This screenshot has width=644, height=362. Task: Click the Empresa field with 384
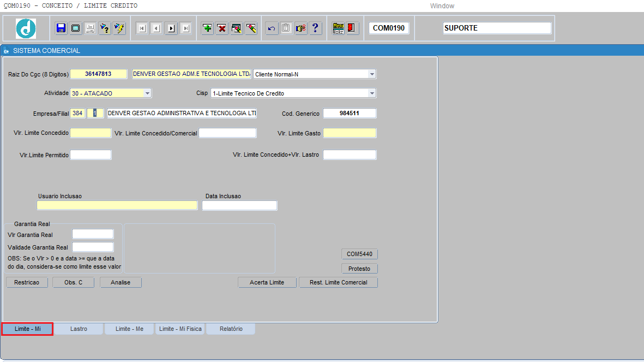pos(77,113)
